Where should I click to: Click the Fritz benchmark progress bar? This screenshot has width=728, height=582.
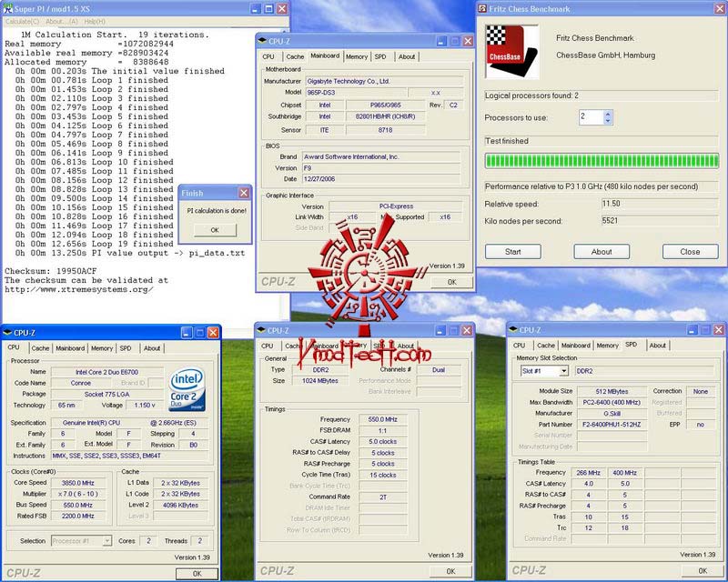(602, 161)
